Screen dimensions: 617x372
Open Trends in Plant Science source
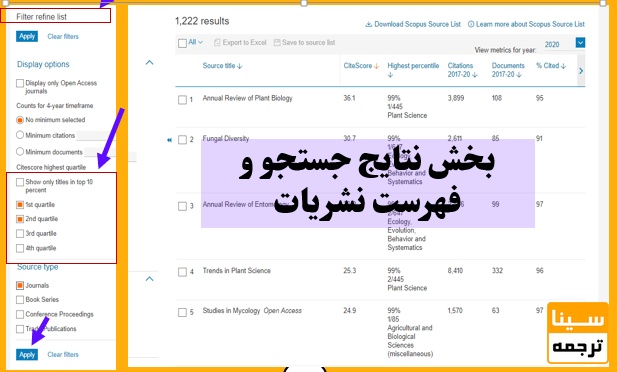(x=236, y=270)
